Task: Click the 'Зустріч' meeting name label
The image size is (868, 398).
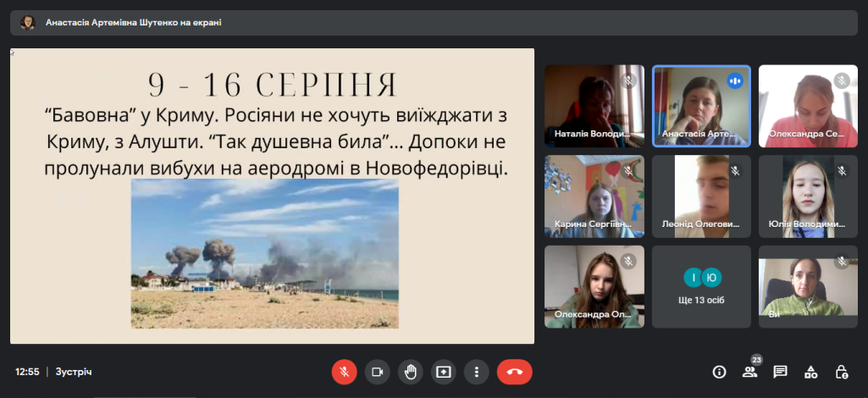Action: 74,372
